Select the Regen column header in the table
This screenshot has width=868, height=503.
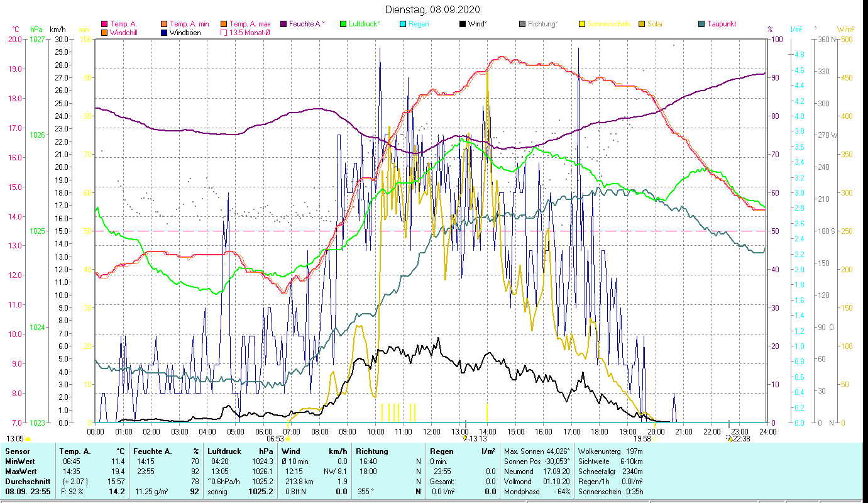pos(441,451)
